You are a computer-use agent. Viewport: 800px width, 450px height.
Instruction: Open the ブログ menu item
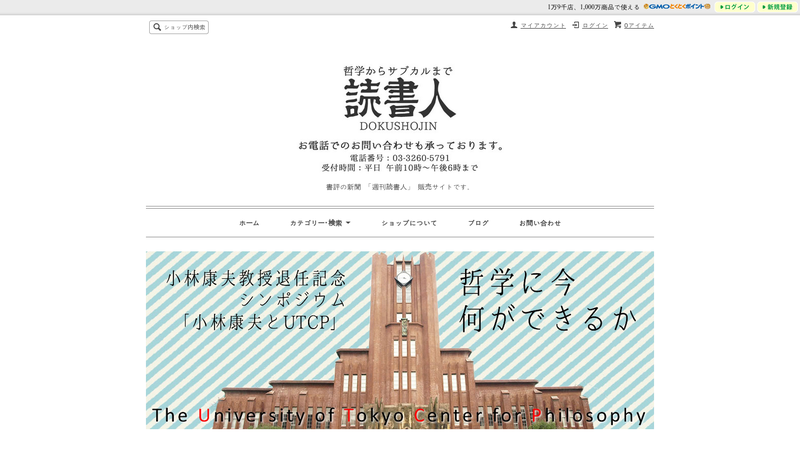478,223
